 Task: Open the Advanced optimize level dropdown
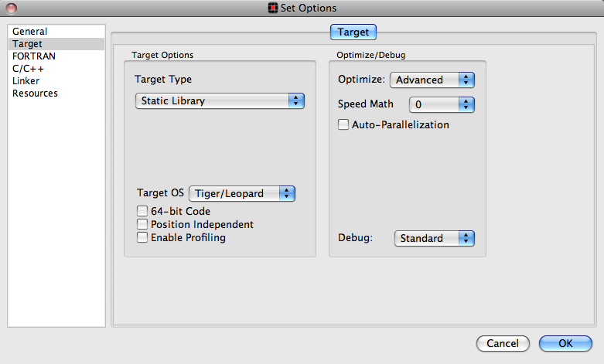coord(432,80)
